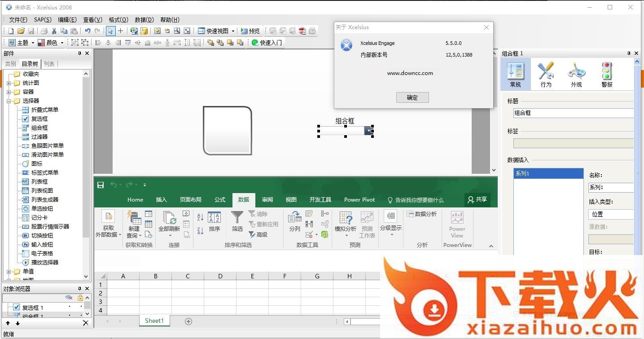Open the 外观 appearance properties icon

point(576,75)
